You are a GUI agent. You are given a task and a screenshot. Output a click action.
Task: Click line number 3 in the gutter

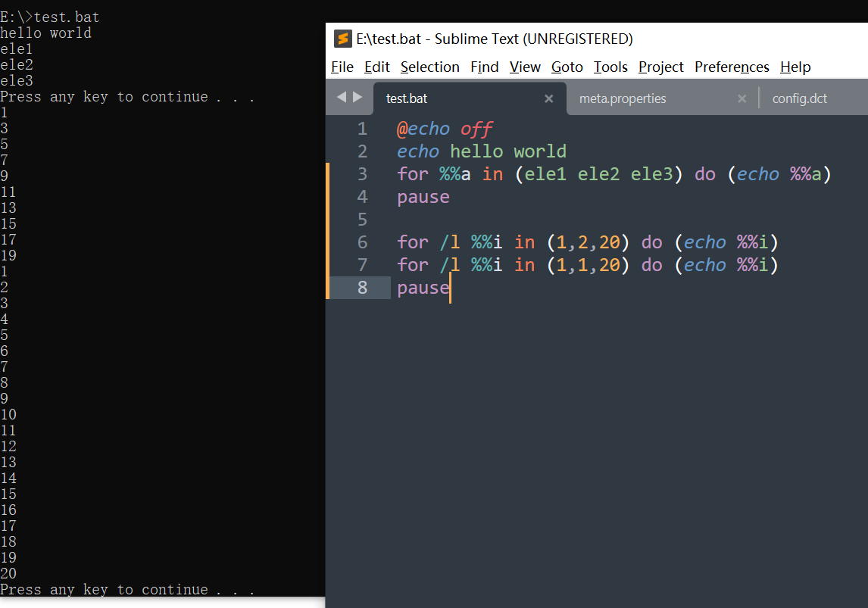click(x=363, y=174)
